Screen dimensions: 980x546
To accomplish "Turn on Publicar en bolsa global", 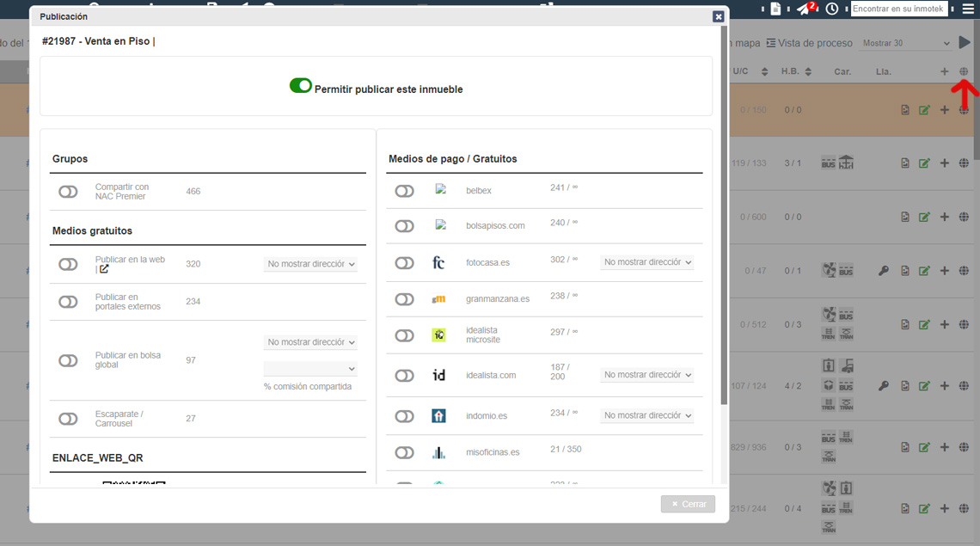I will pos(68,361).
